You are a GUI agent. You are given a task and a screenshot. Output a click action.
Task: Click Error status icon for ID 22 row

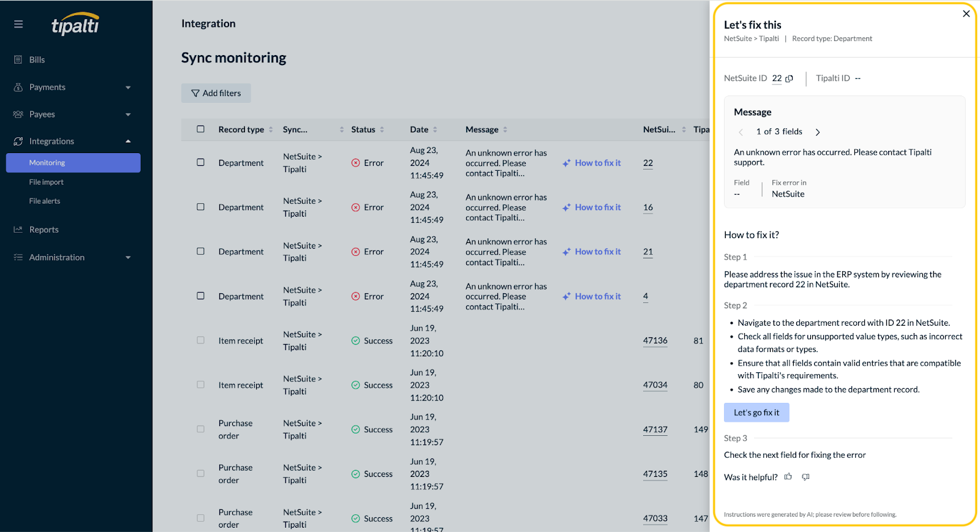click(355, 163)
